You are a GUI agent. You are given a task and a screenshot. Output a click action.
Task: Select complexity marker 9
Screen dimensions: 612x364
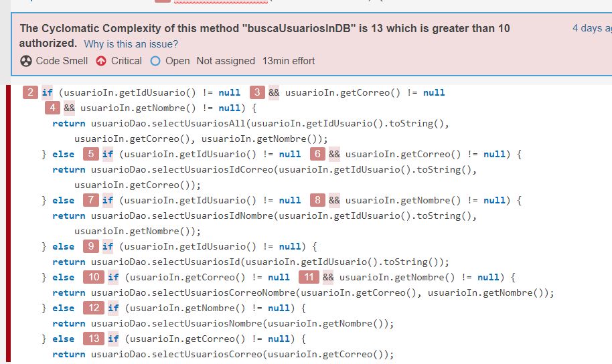(x=90, y=246)
